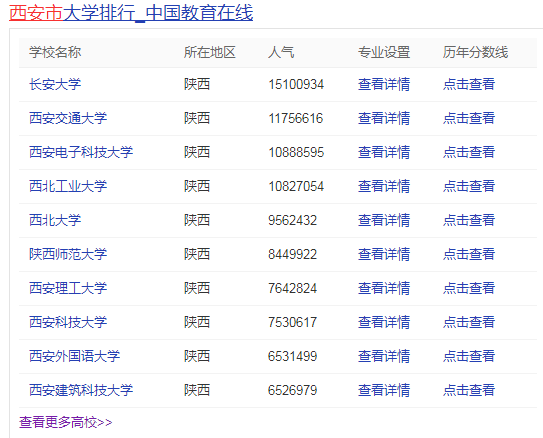This screenshot has height=438, width=543.
Task: Open 西北工业大学 school link
Action: point(68,186)
